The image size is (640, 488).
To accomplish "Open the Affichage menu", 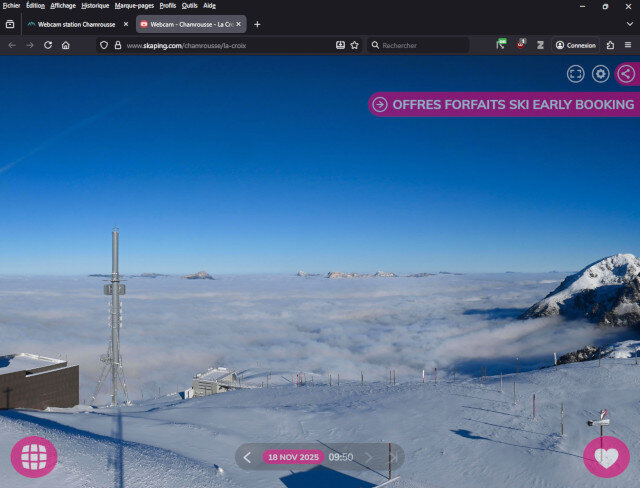I will (x=63, y=6).
